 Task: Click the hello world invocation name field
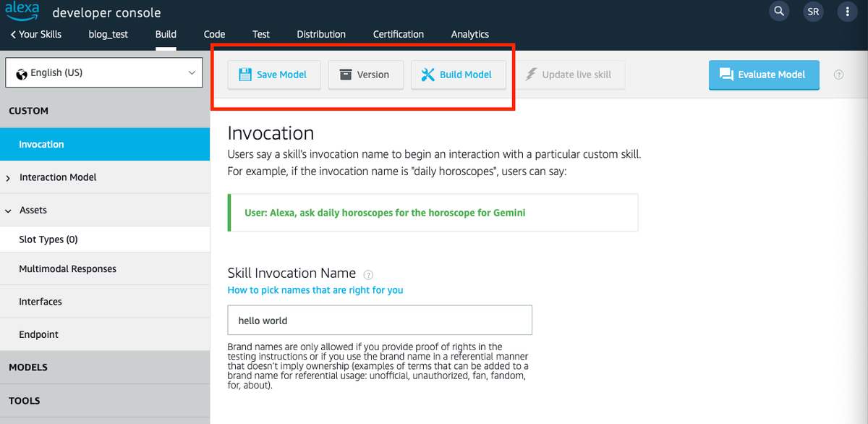click(380, 320)
